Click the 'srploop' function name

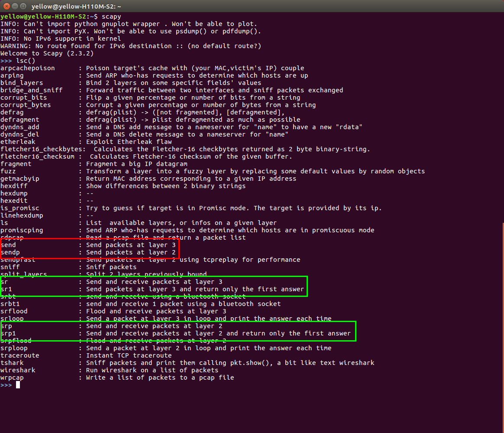coord(14,348)
